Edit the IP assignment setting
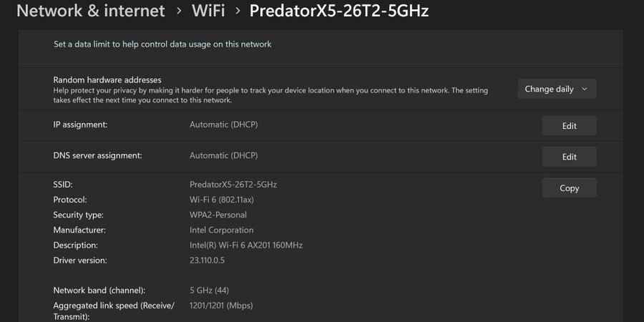The width and height of the screenshot is (644, 322). pyautogui.click(x=569, y=126)
